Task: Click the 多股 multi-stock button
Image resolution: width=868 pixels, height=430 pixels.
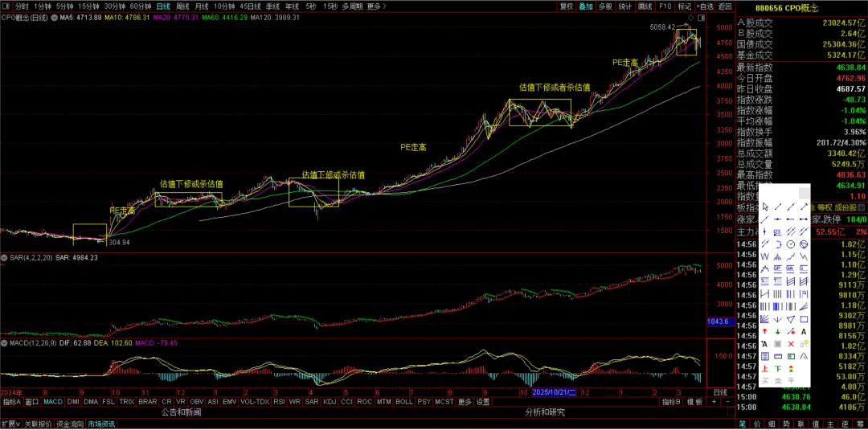Action: pyautogui.click(x=605, y=6)
